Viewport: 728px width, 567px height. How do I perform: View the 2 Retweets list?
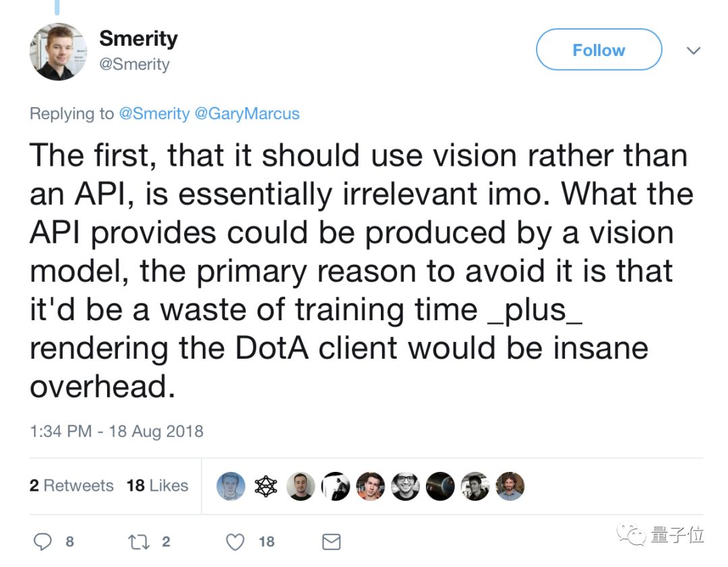pos(71,485)
